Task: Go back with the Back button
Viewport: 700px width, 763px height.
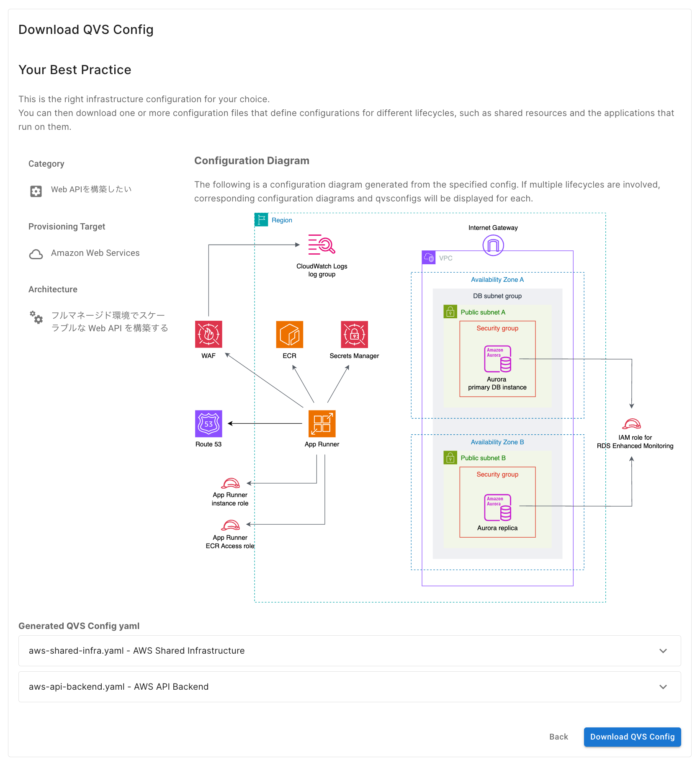Action: [x=558, y=737]
